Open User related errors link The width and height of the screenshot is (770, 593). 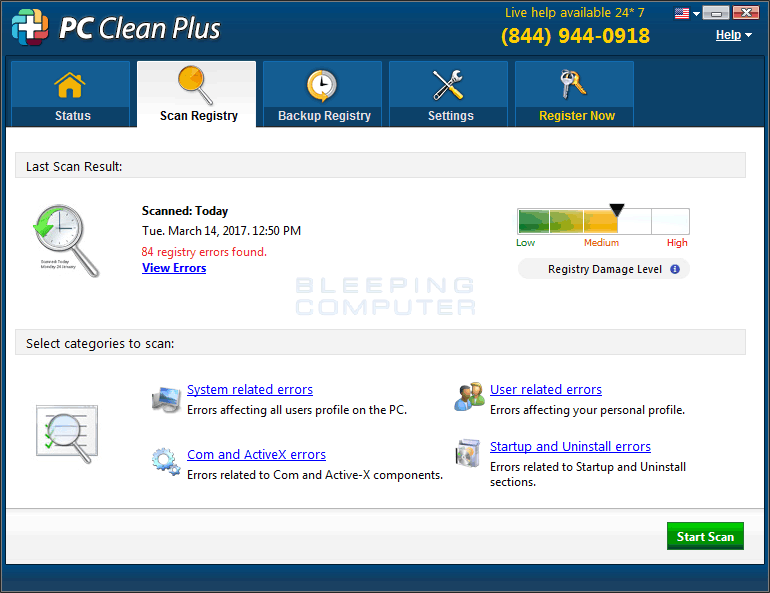pyautogui.click(x=546, y=389)
